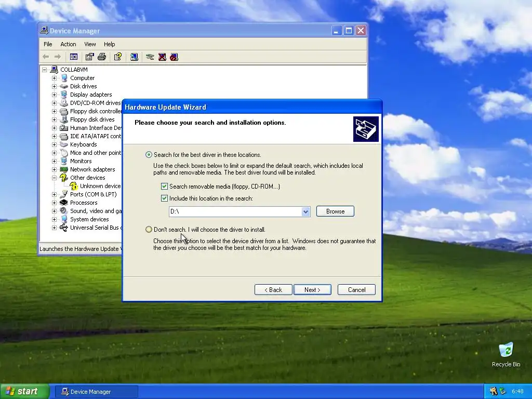Open the D:\ location dropdown arrow
Screen dimensions: 532x399
305,212
